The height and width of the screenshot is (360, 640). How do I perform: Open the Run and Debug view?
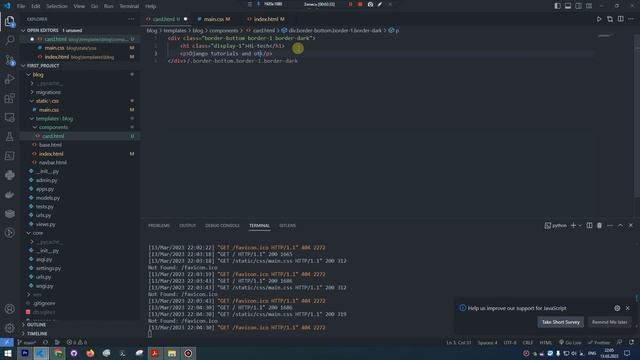point(10,79)
